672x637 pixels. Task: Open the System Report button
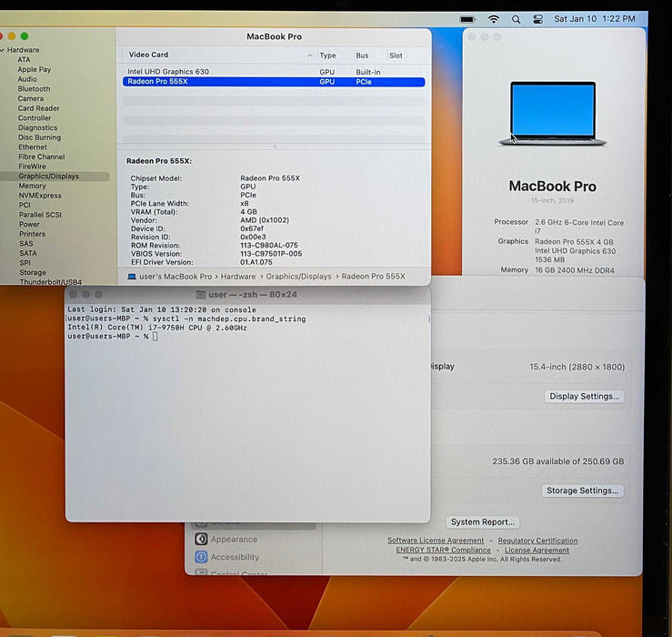coord(483,522)
